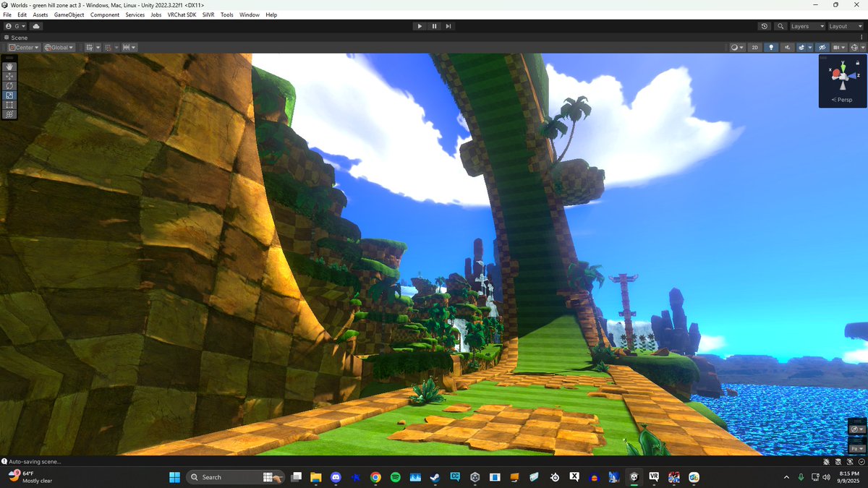The height and width of the screenshot is (488, 868).
Task: Select the Rect transform tool
Action: (x=10, y=104)
